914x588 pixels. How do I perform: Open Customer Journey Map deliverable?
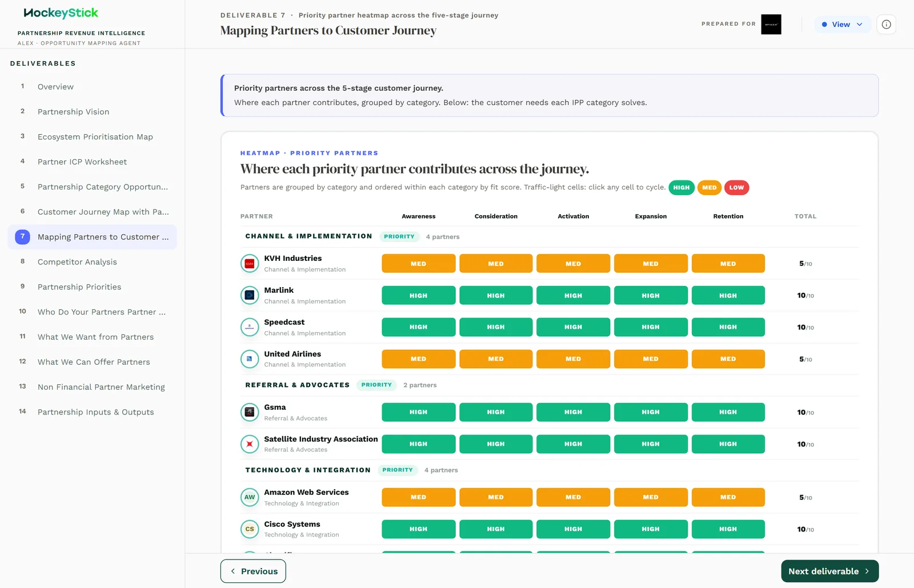pyautogui.click(x=92, y=212)
